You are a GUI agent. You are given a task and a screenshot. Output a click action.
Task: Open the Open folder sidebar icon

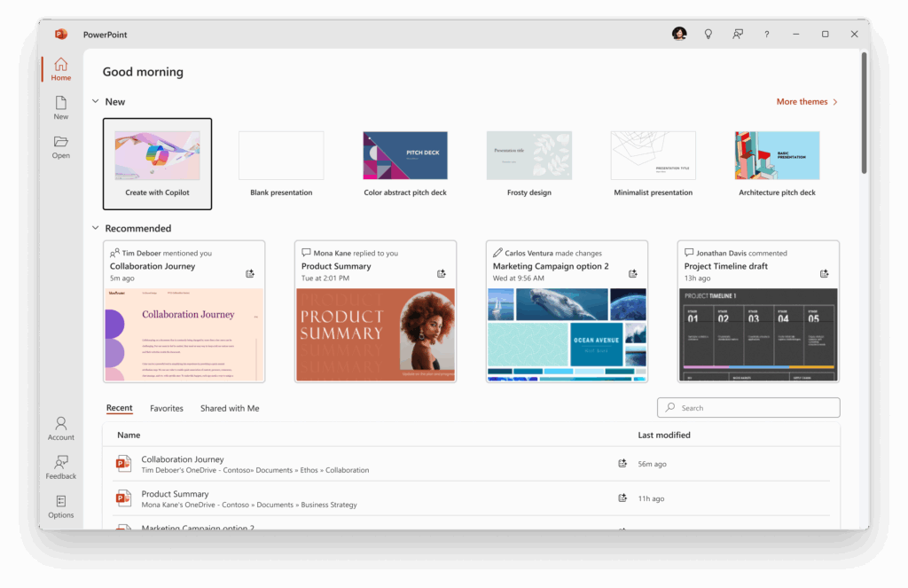[x=61, y=147]
